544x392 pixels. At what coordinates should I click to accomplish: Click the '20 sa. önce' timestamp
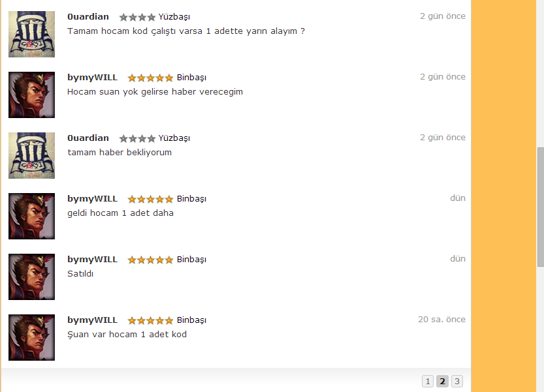[441, 319]
